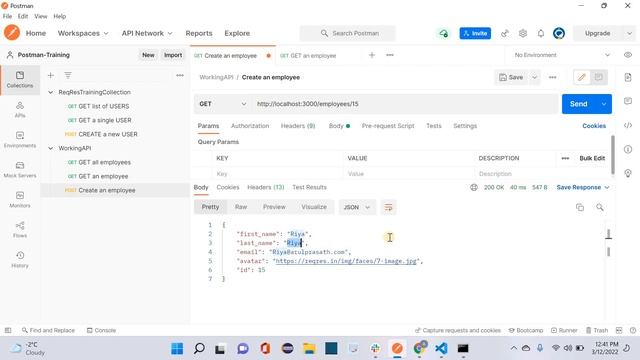Viewport: 640px width, 360px height.
Task: Open tab options ellipsis next to plus
Action: [390, 55]
